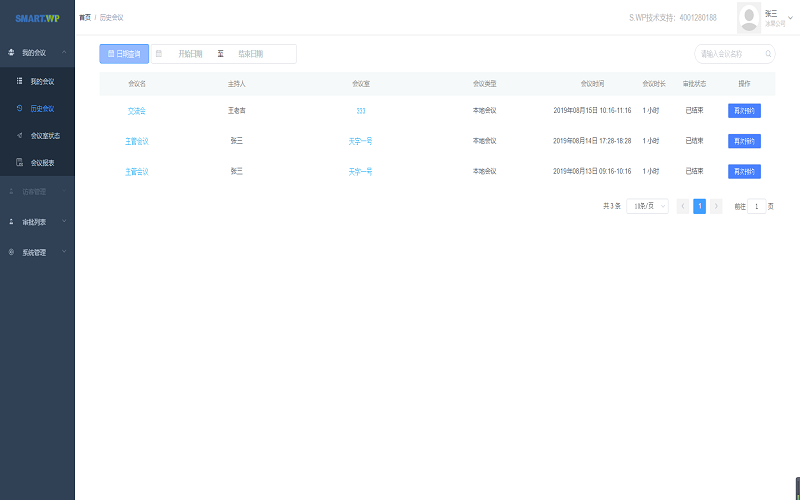Expand 访客管理 using its chevron
This screenshot has width=800, height=500.
click(64, 191)
